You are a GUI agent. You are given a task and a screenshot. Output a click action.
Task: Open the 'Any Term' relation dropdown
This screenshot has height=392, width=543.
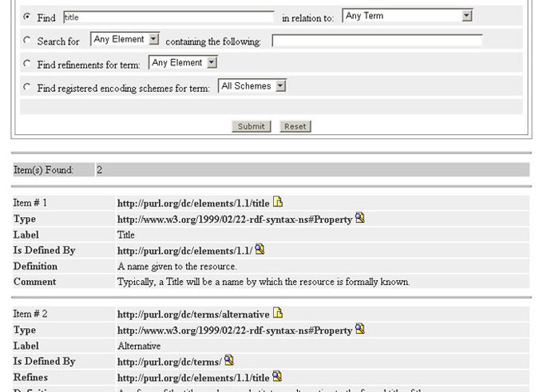point(407,16)
